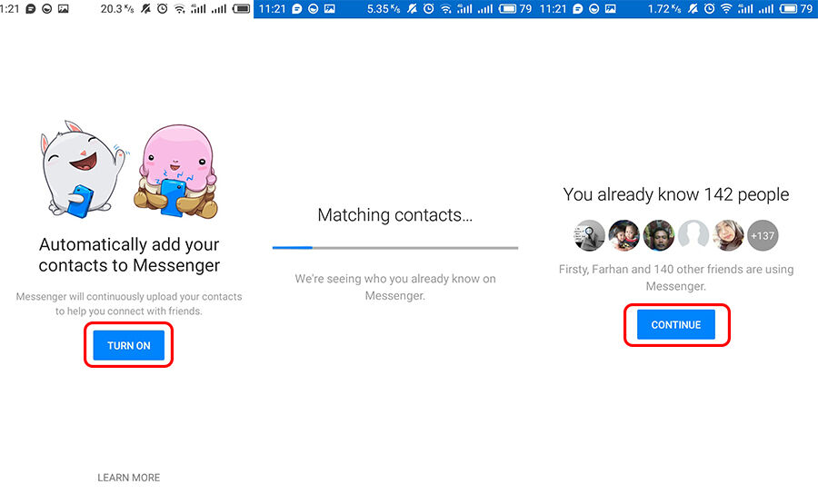Tap alarm clock icon on 142 people screen
The width and height of the screenshot is (818, 504).
[710, 9]
